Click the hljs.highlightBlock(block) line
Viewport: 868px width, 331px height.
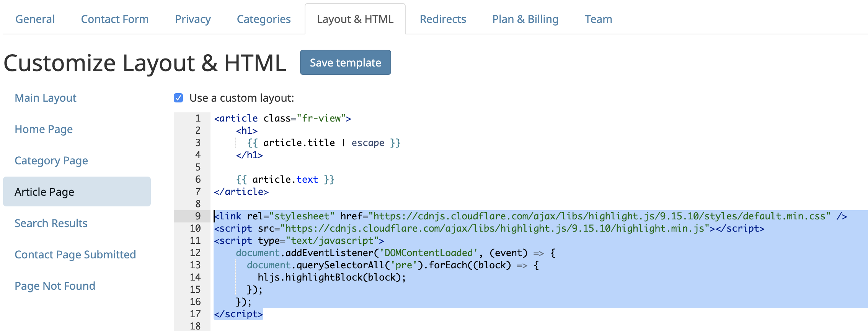pos(332,277)
